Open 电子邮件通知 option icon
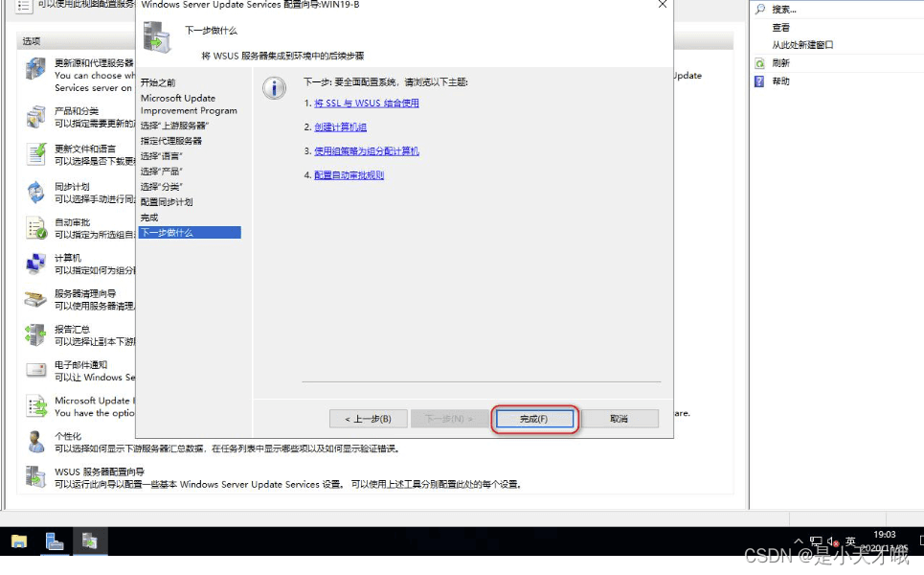 [x=36, y=370]
